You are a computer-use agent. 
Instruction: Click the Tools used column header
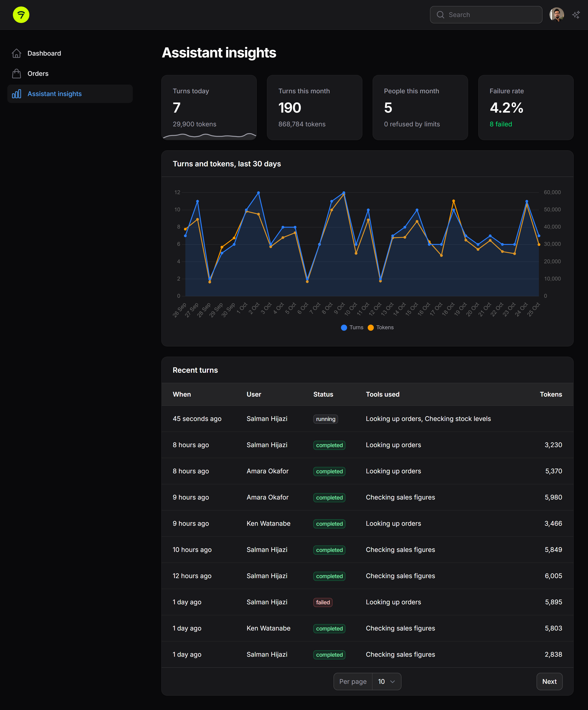[382, 395]
